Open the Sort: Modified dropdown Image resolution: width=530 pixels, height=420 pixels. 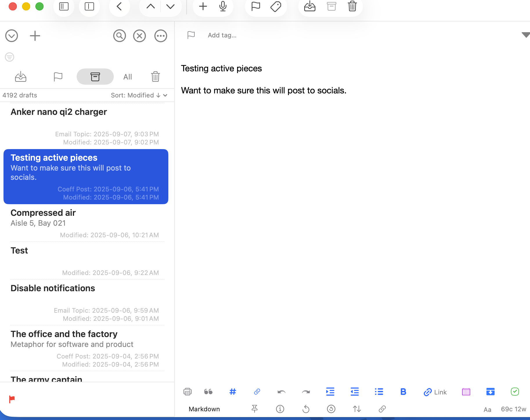pos(139,95)
